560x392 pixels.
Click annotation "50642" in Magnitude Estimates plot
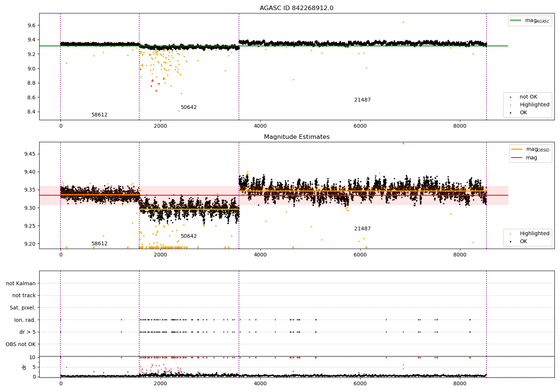(x=189, y=236)
